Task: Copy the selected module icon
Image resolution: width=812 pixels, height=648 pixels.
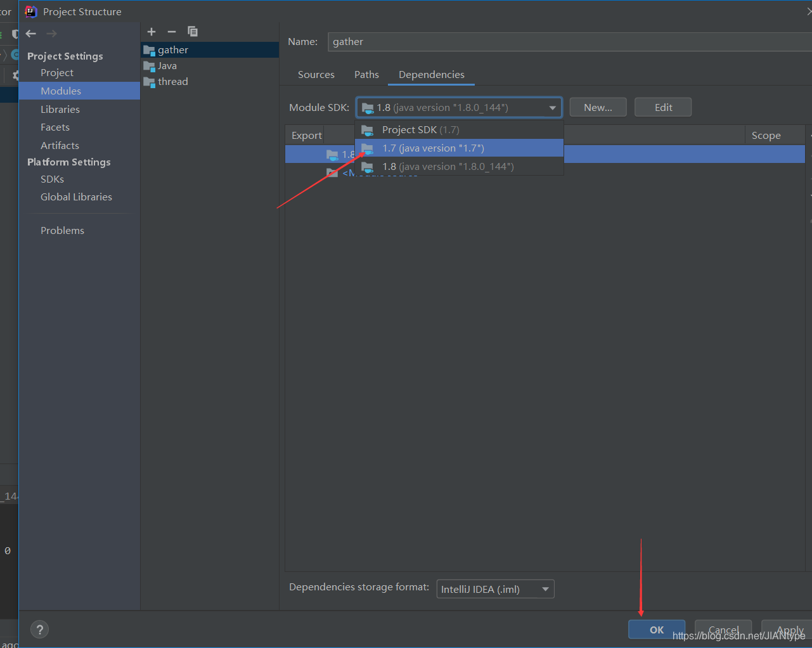Action: point(193,32)
